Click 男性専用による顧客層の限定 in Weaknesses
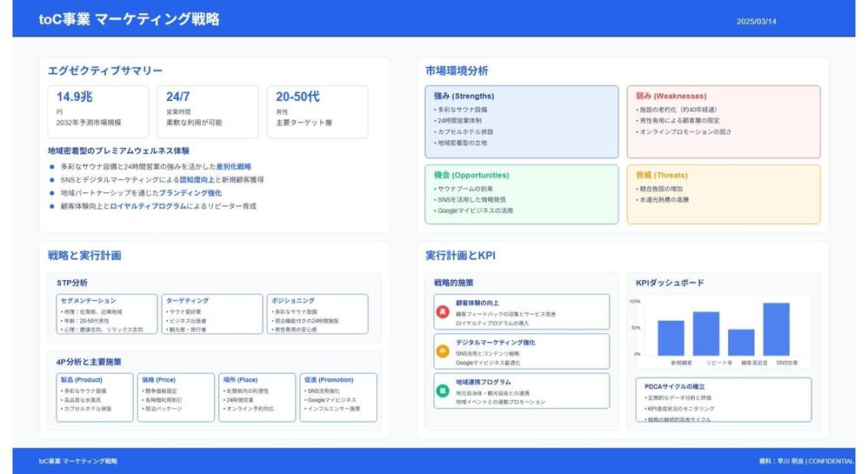The height and width of the screenshot is (474, 868). (x=679, y=121)
